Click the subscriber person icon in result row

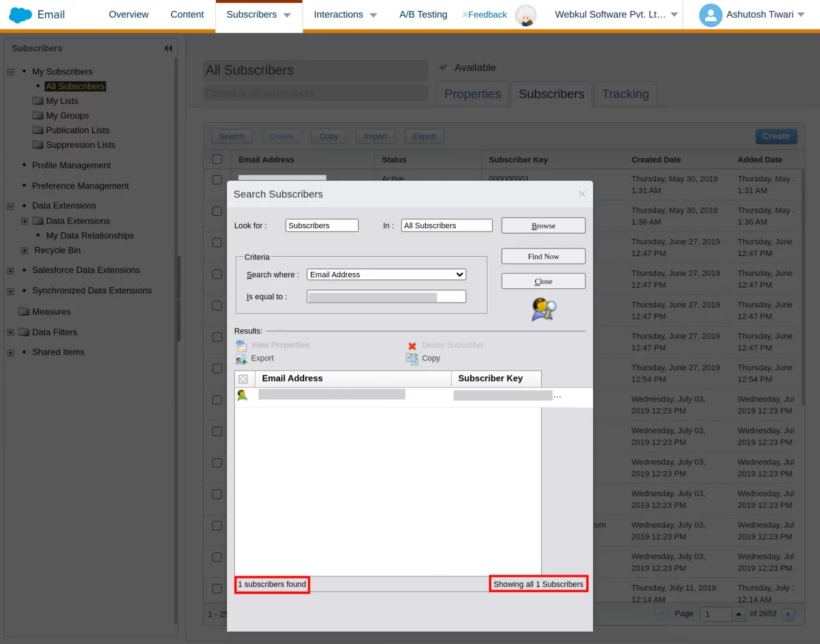[242, 395]
